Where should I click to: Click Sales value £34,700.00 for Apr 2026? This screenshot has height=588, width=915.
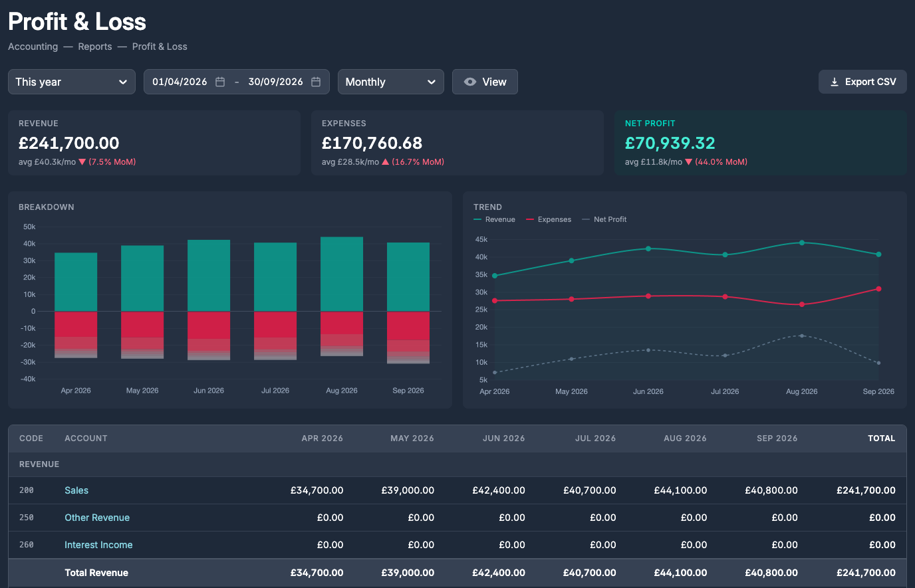tap(317, 490)
